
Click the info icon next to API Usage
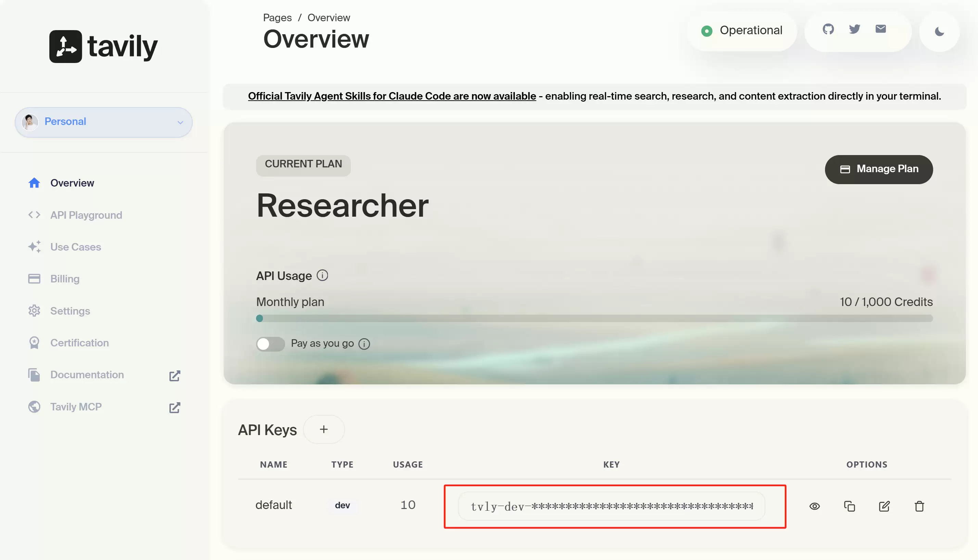coord(322,276)
